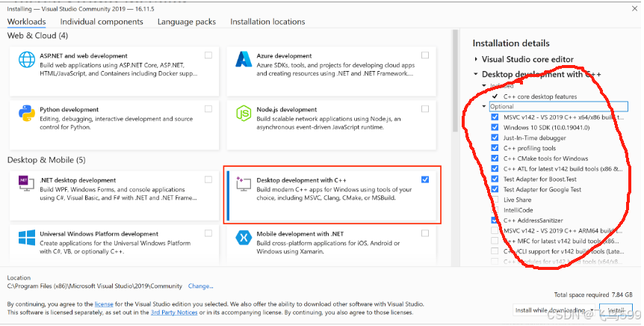Click the Desktop development with C++ monitor icon
This screenshot has height=326, width=644.
pos(244,184)
